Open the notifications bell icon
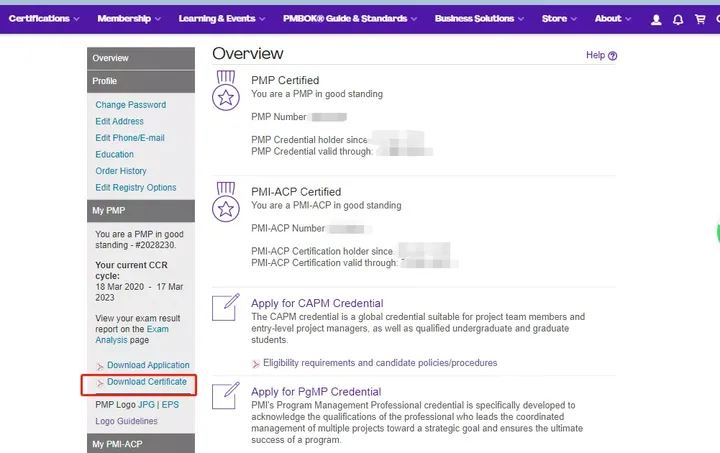This screenshot has height=453, width=720. (x=678, y=19)
